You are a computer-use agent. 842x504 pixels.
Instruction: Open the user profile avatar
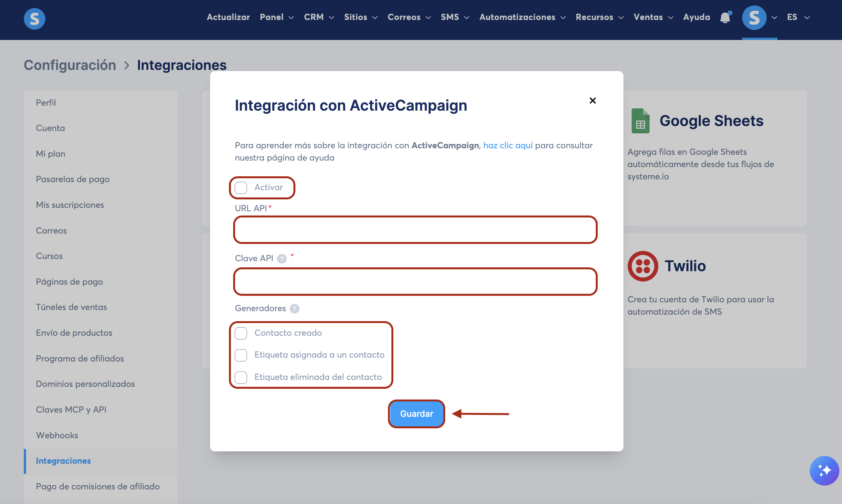[x=754, y=18]
